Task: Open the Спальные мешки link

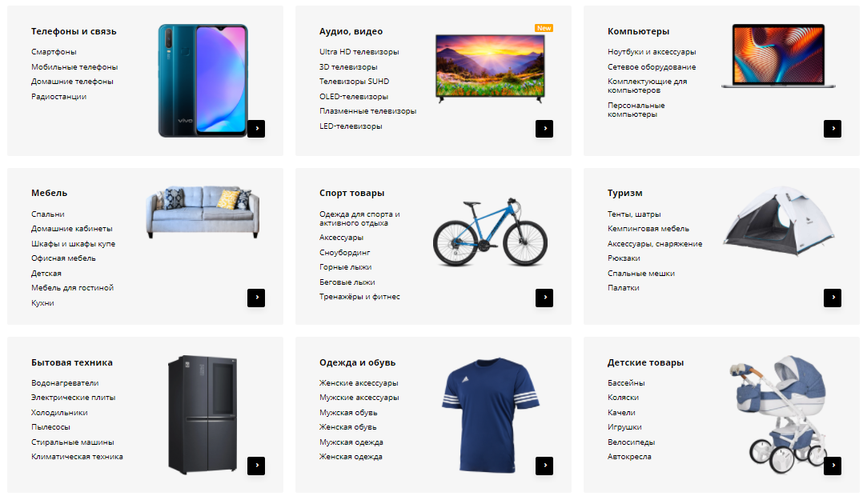Action: (641, 274)
